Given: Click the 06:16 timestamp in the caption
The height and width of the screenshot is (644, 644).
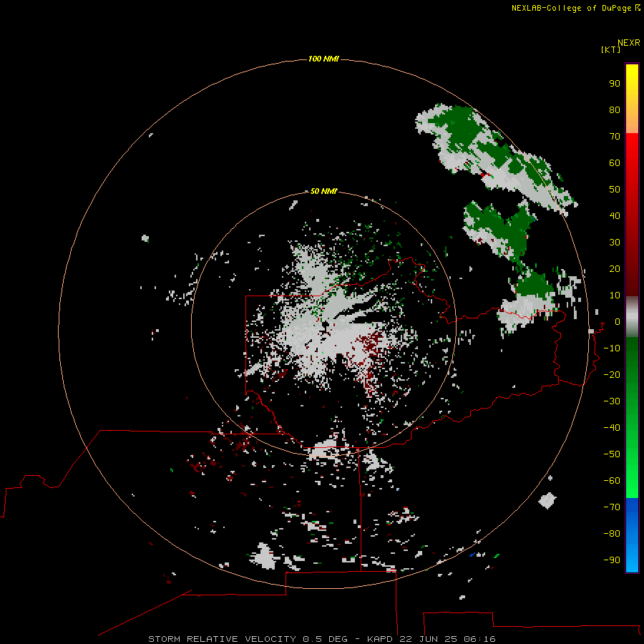Looking at the screenshot, I should pyautogui.click(x=479, y=639).
